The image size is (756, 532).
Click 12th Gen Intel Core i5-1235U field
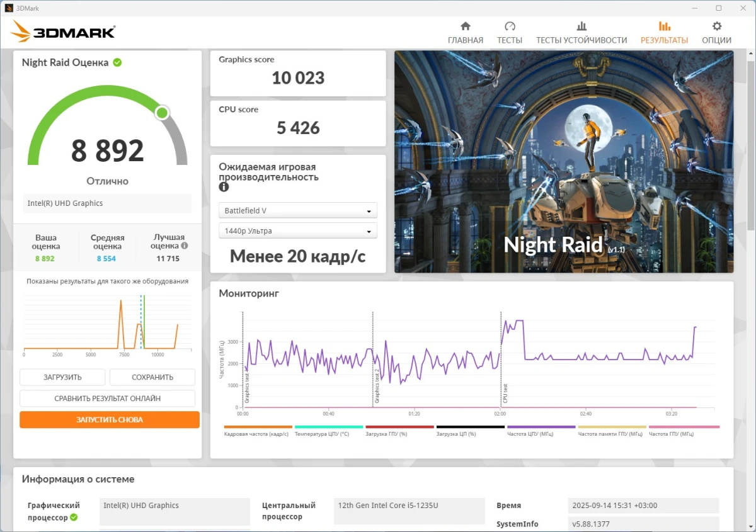[410, 511]
